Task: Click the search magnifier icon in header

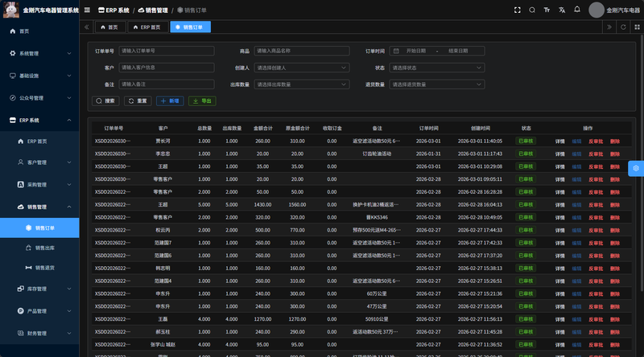Action: [532, 10]
